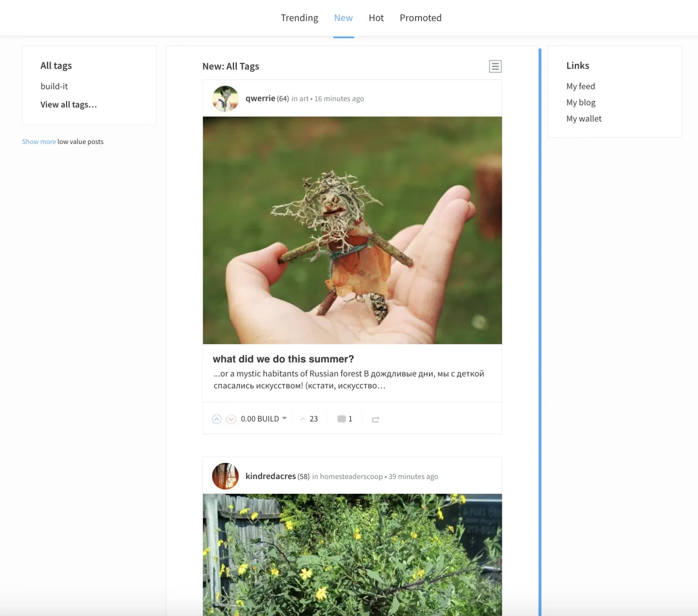Click Show more low value posts
The height and width of the screenshot is (616, 698).
pyautogui.click(x=39, y=142)
